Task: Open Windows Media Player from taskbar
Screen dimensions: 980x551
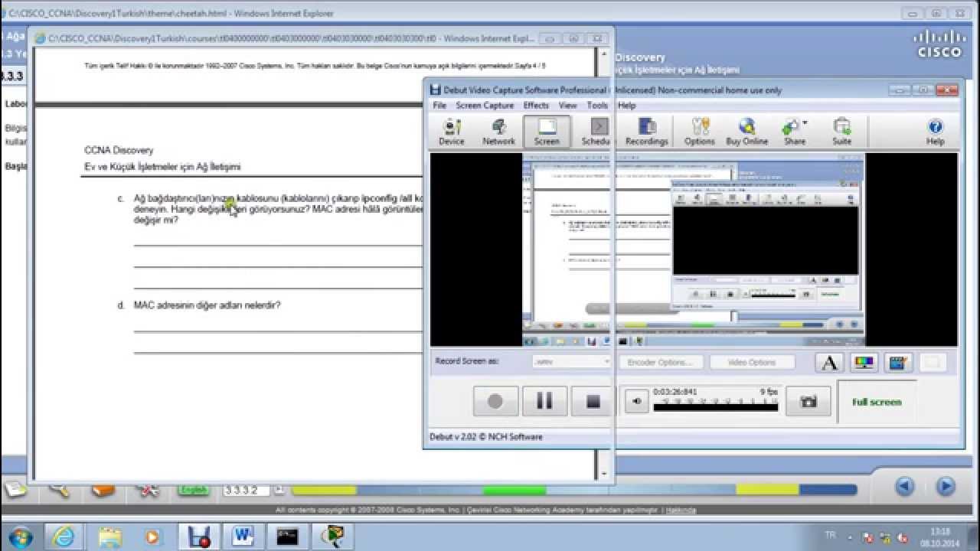Action: tap(153, 536)
